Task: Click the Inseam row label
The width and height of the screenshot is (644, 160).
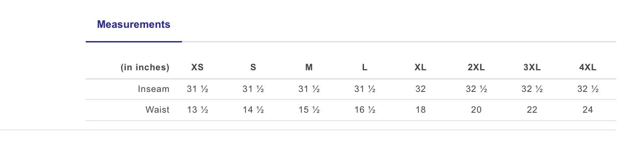Action: (153, 89)
